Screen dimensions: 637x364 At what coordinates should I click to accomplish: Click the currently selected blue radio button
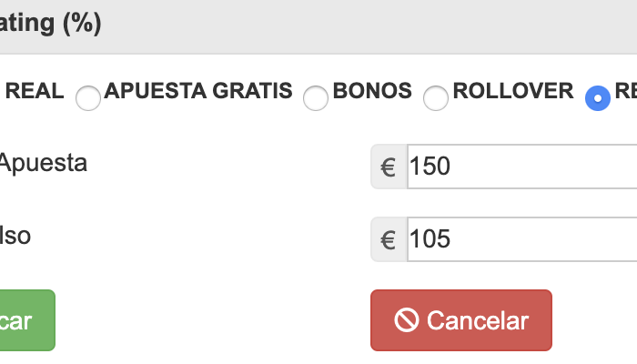(597, 97)
